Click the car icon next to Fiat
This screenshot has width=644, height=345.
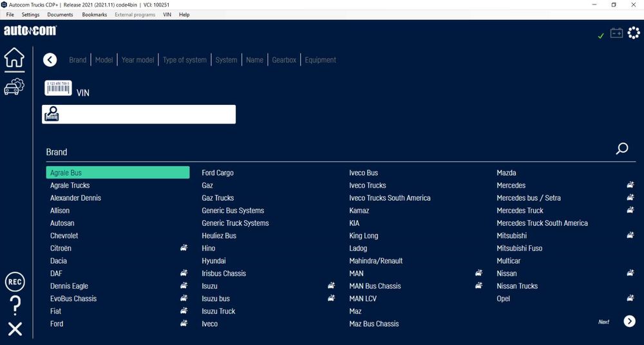pos(184,310)
